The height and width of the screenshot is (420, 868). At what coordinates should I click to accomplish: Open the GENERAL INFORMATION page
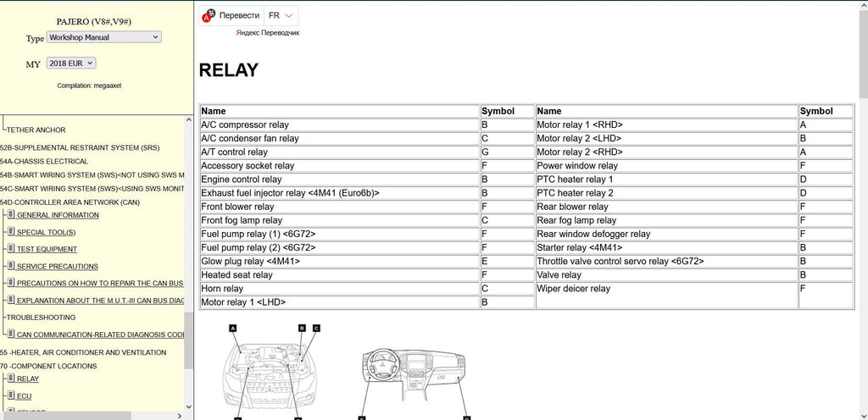(58, 215)
